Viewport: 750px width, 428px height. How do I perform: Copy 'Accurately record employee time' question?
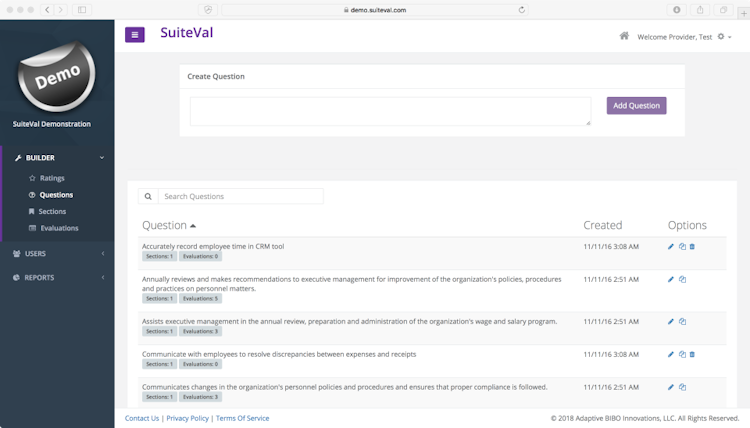coord(682,247)
